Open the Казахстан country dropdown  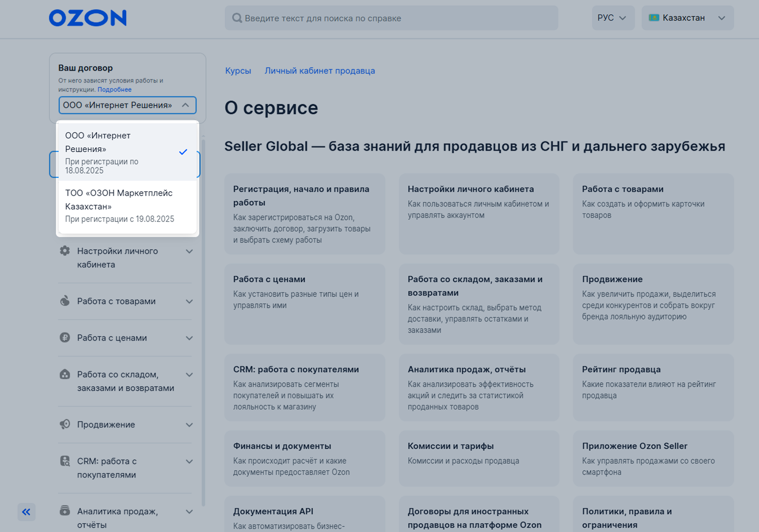tap(687, 18)
